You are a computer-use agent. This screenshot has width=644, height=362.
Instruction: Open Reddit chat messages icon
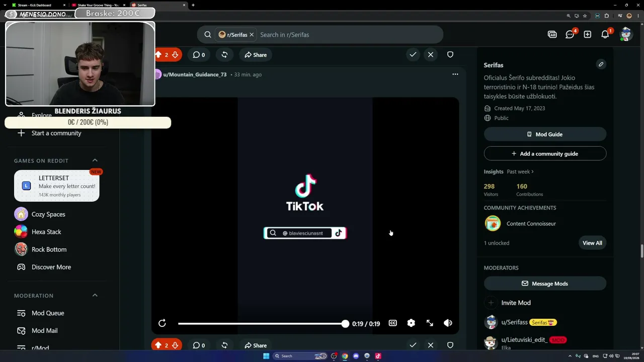pyautogui.click(x=570, y=35)
